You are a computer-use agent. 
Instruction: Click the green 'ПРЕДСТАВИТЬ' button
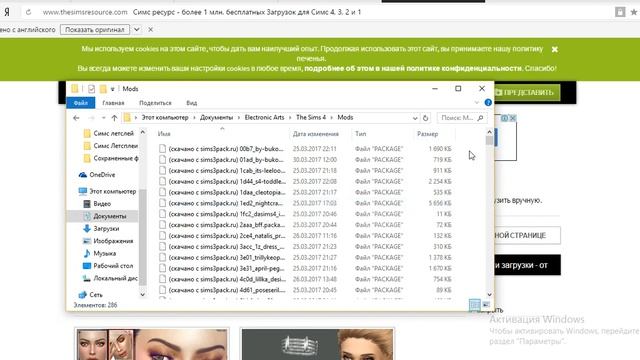pyautogui.click(x=527, y=92)
